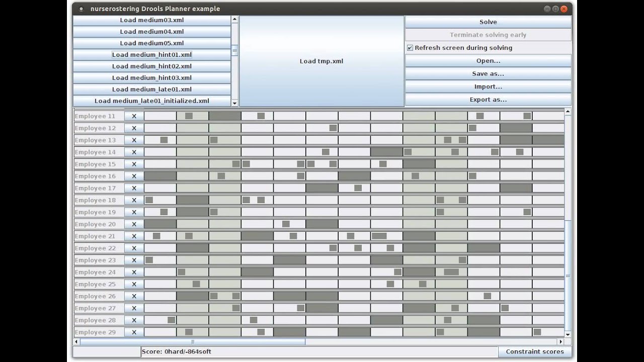Click the horizontal scrollbar left arrow
644x362 pixels.
(x=76, y=342)
